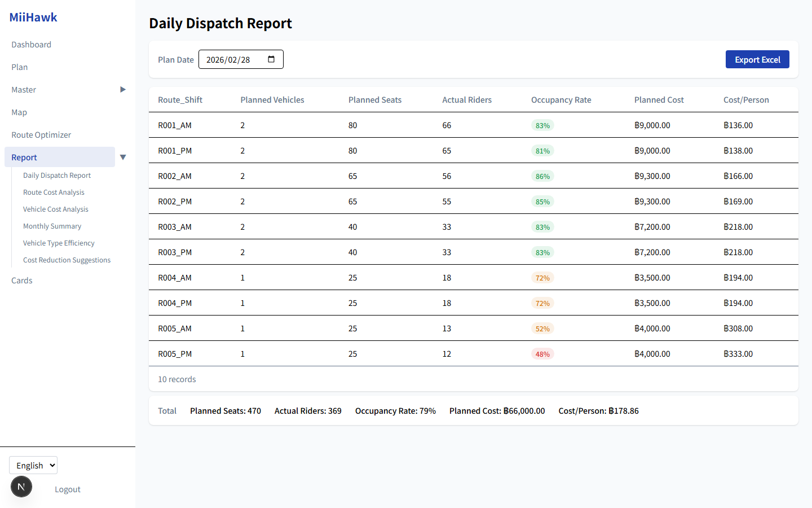Open the English language dropdown
Image resolution: width=812 pixels, height=508 pixels.
pos(33,465)
